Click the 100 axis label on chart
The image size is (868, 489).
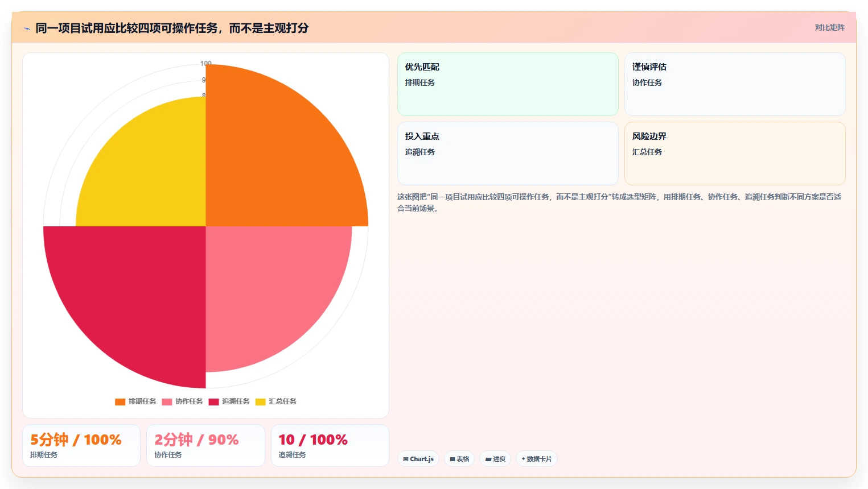coord(205,63)
